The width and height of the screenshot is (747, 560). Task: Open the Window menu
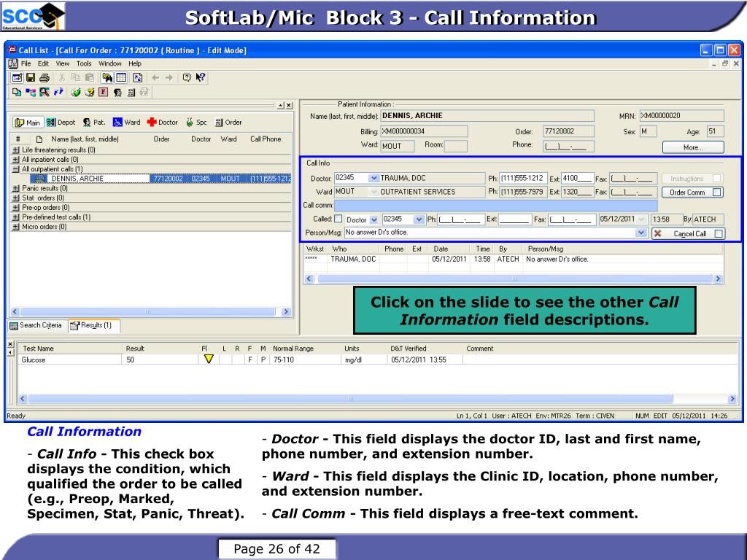tap(110, 63)
